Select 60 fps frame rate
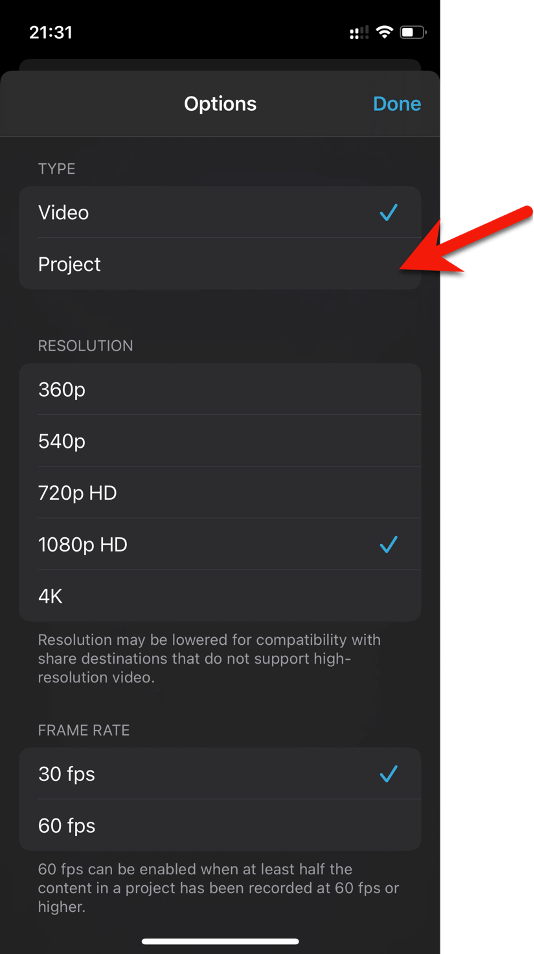This screenshot has height=954, width=534. pyautogui.click(x=220, y=826)
